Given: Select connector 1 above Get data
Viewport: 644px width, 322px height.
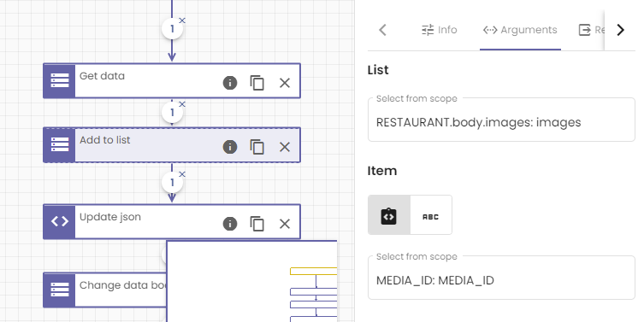Looking at the screenshot, I should (172, 29).
